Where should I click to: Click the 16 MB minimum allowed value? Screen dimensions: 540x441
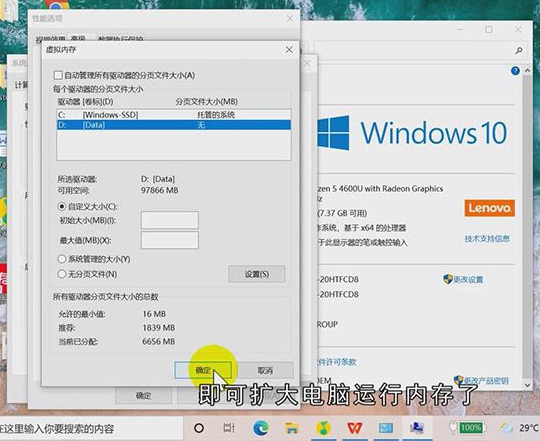(x=154, y=314)
